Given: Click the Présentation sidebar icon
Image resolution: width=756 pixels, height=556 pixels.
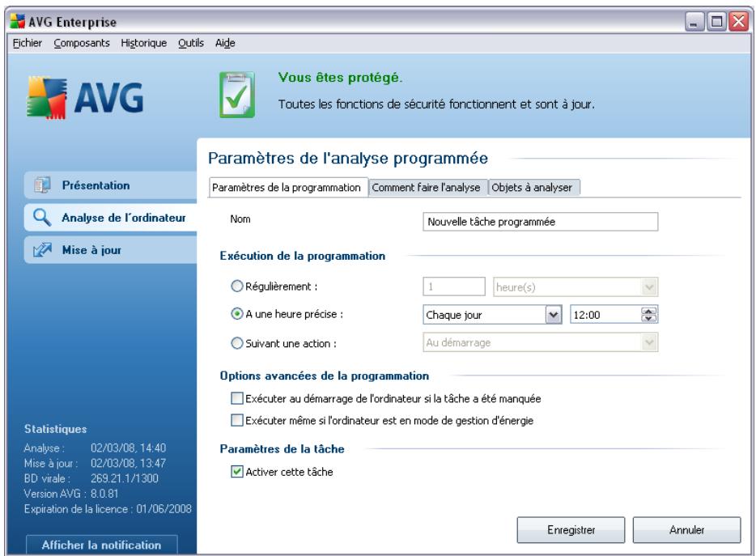Looking at the screenshot, I should (x=42, y=185).
